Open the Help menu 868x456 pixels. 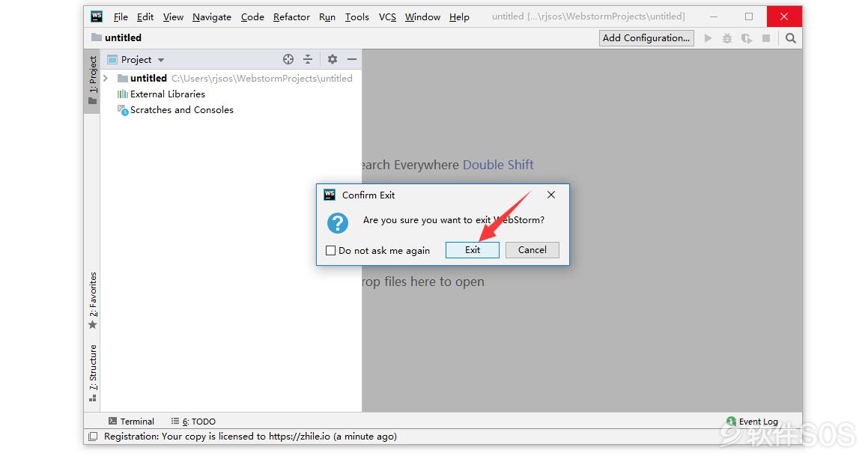coord(459,17)
